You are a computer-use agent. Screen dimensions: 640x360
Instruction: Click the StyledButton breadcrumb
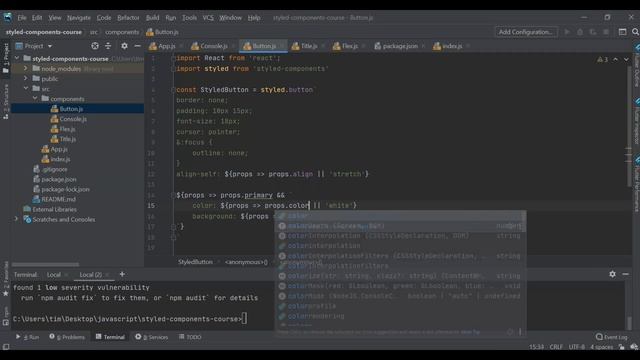coord(195,262)
